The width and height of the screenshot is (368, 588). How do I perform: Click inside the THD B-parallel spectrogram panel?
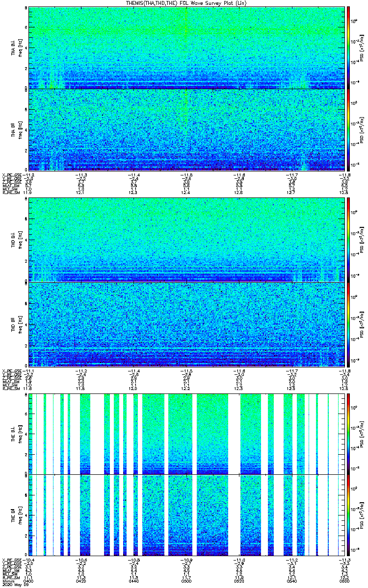coord(185,324)
